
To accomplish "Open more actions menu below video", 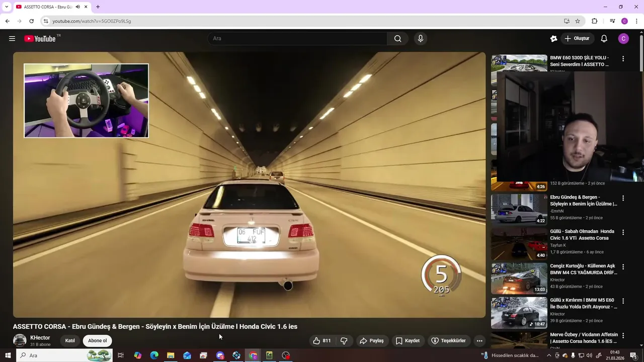I will click(x=479, y=340).
